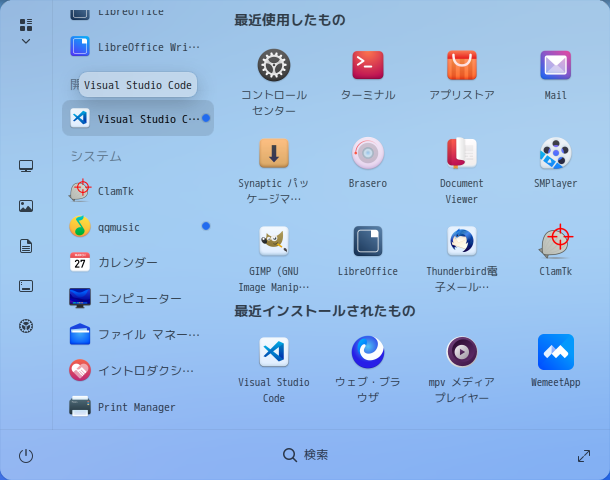This screenshot has height=480, width=610.
Task: Open LibreOffice Writer from app list
Action: (138, 47)
